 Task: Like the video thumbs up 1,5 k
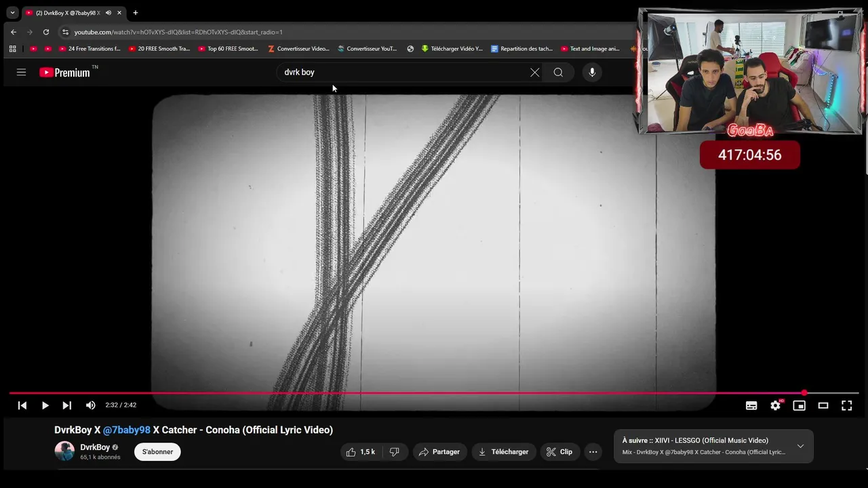[361, 452]
